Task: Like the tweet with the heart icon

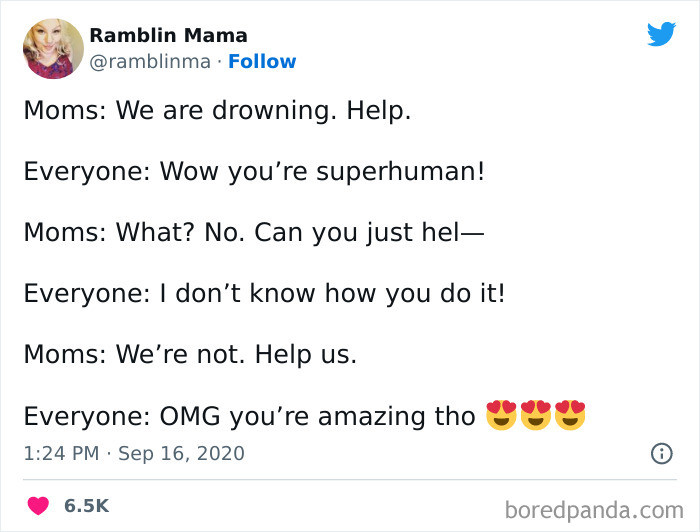Action: (x=39, y=506)
